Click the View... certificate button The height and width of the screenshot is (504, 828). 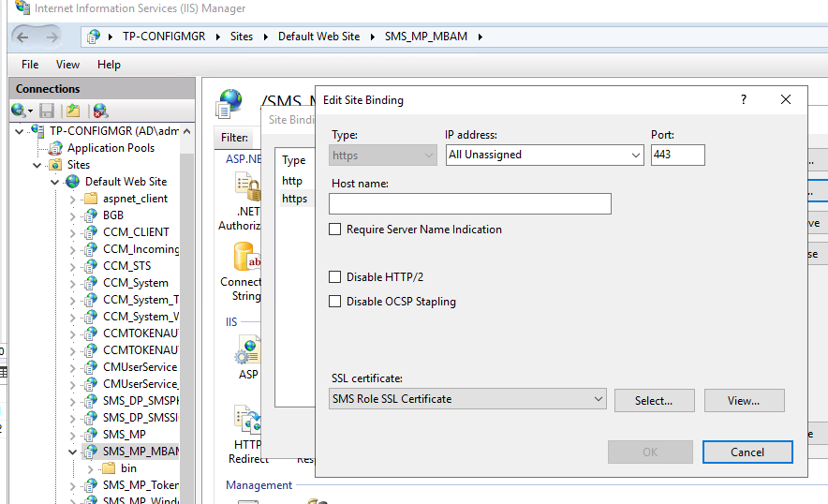click(744, 400)
